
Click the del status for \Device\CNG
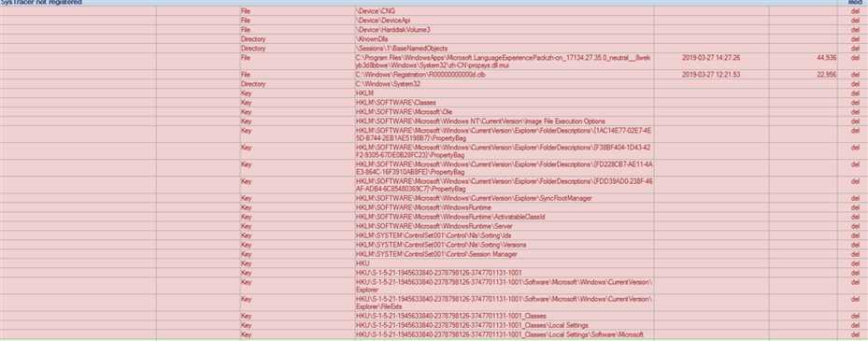click(x=855, y=11)
